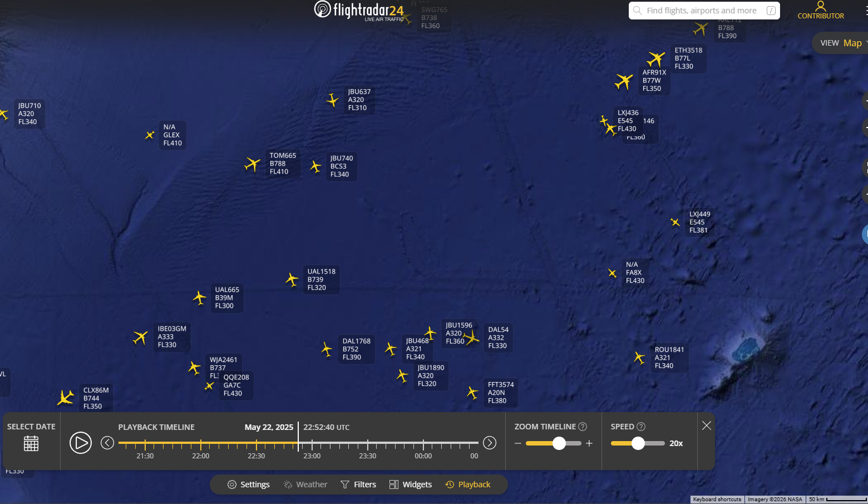Click the Zoom Timeline help icon
Screen dimensions: 868x504
pyautogui.click(x=583, y=427)
